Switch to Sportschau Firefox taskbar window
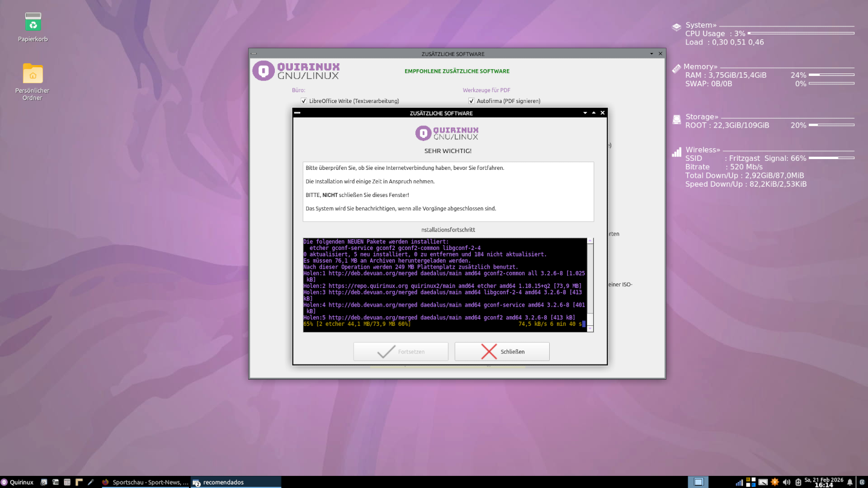 [145, 482]
